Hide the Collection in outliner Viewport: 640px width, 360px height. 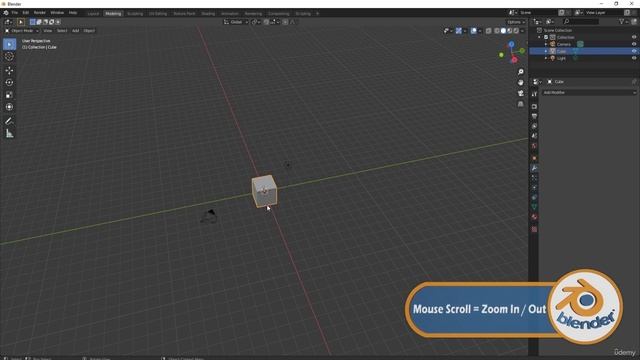[634, 37]
